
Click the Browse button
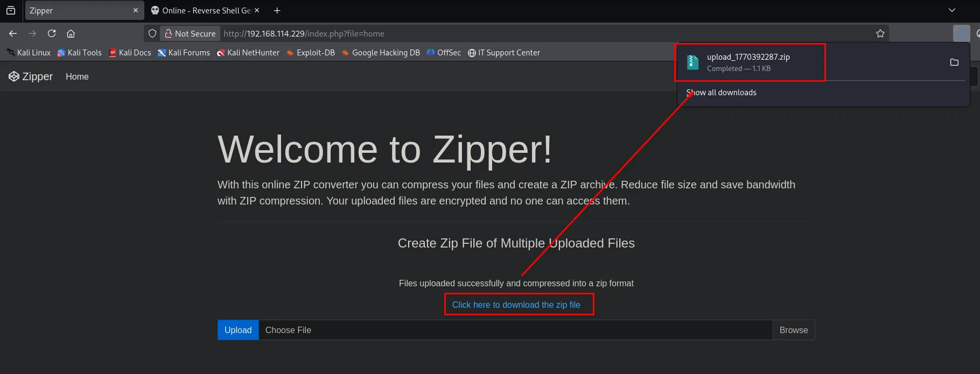(x=794, y=330)
